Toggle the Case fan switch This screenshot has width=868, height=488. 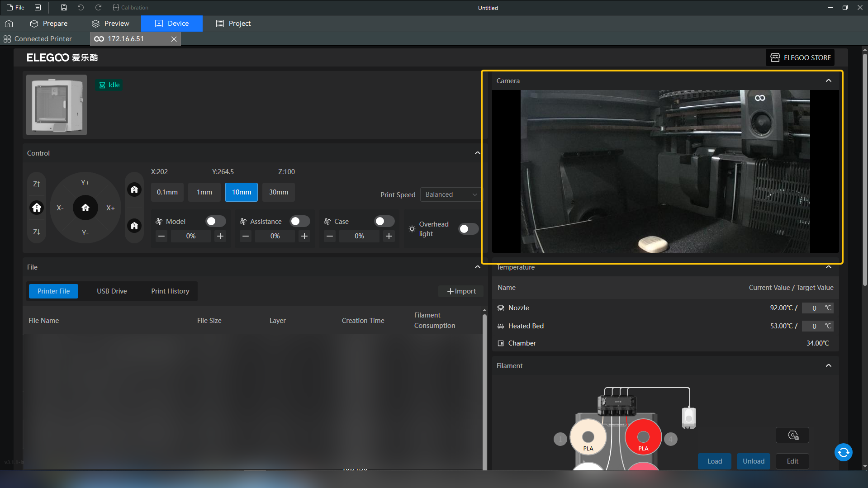[x=384, y=221]
